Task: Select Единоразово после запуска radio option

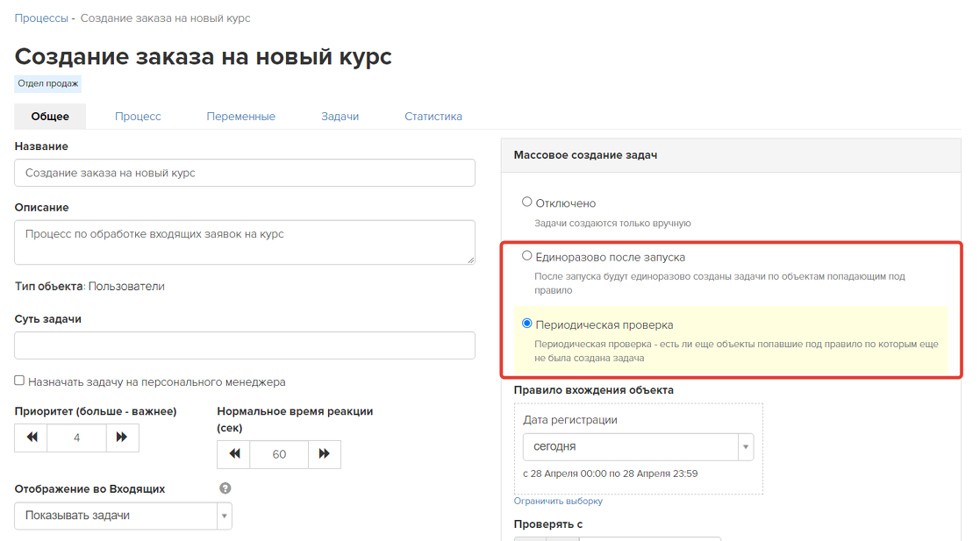Action: (x=527, y=255)
